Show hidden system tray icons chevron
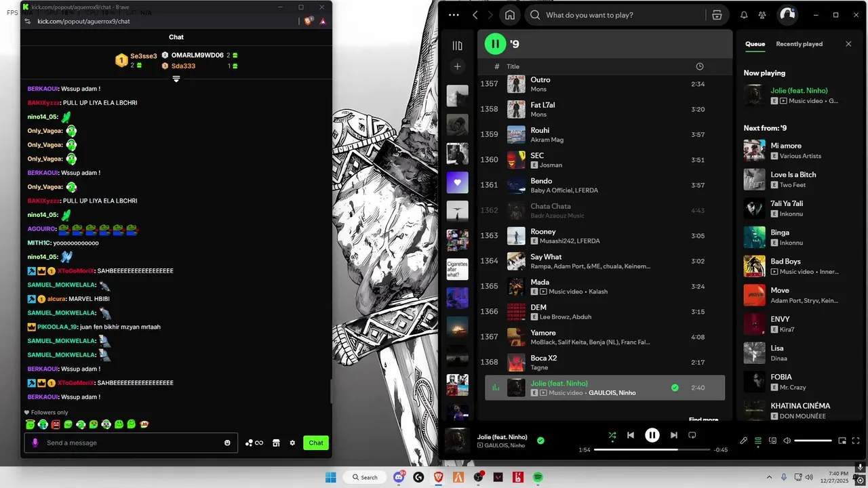 (x=770, y=477)
